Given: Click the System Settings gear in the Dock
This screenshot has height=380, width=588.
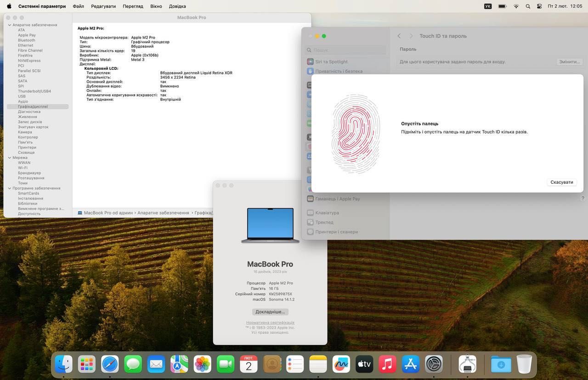Looking at the screenshot, I should [x=434, y=364].
